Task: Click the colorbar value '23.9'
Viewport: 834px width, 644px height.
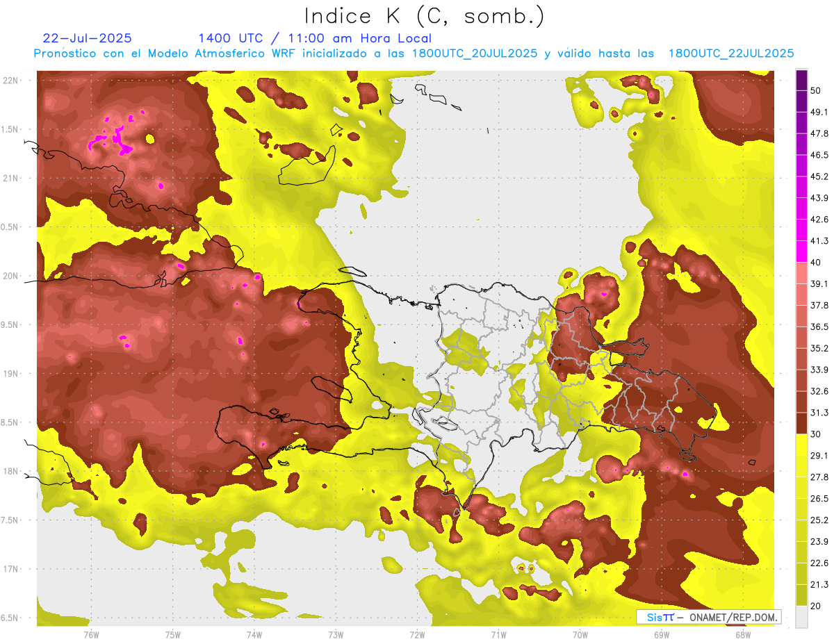Action: point(819,542)
